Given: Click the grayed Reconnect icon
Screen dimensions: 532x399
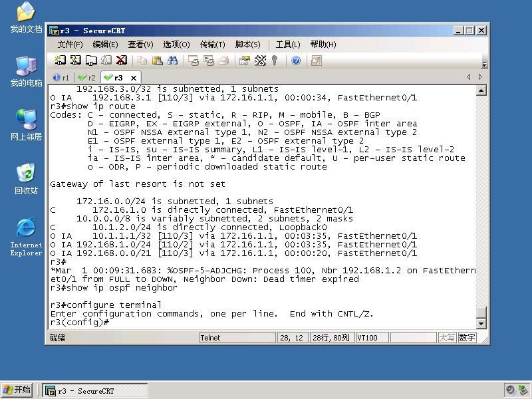Looking at the screenshot, I should [106, 61].
